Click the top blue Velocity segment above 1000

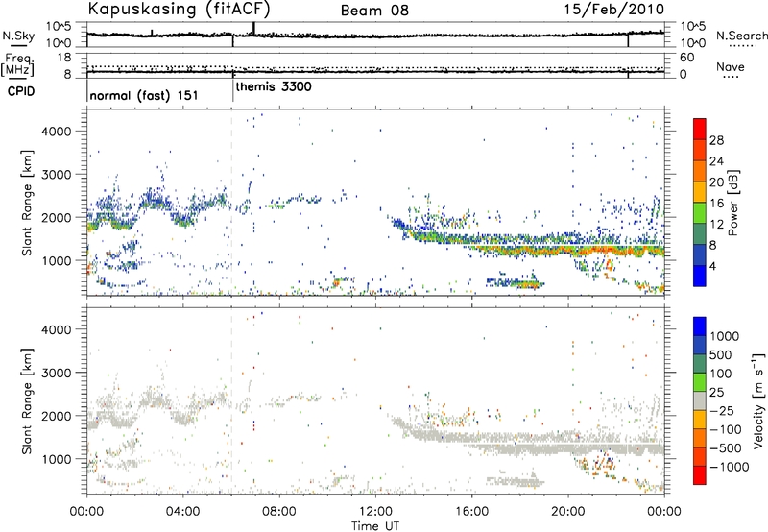pyautogui.click(x=700, y=326)
